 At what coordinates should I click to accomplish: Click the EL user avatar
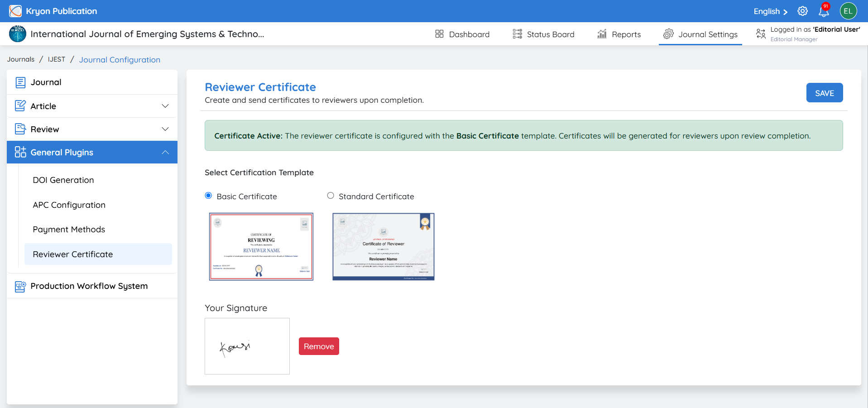848,11
